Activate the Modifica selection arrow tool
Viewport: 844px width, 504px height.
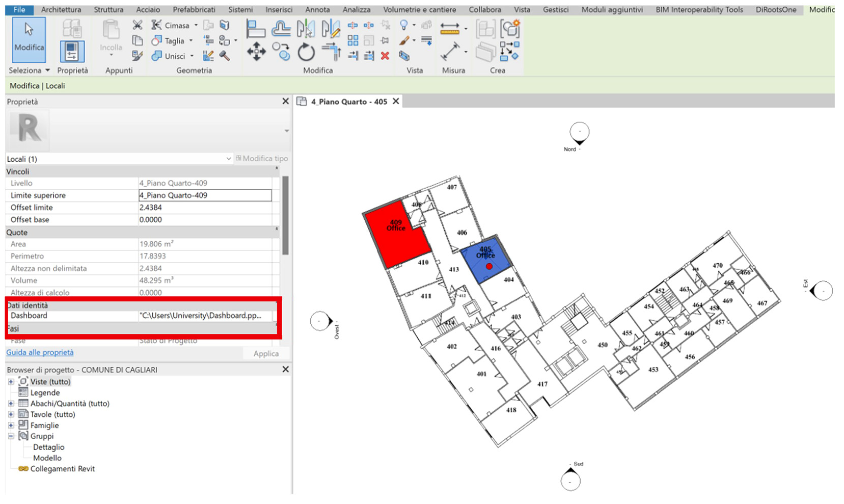tap(29, 40)
